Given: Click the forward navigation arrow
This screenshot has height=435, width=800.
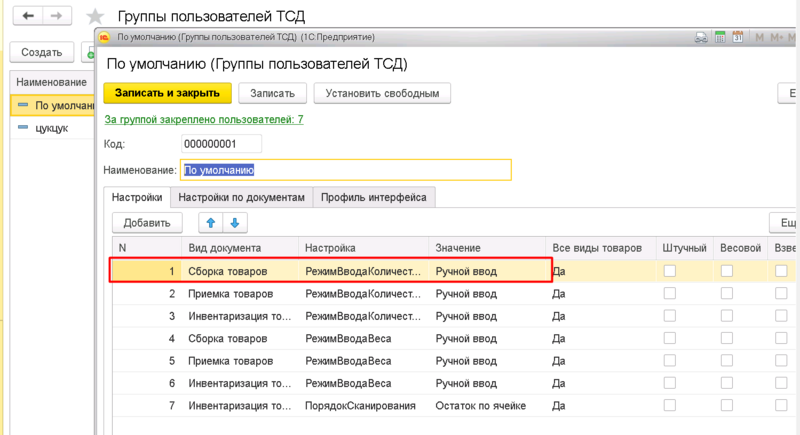Looking at the screenshot, I should pos(57,17).
